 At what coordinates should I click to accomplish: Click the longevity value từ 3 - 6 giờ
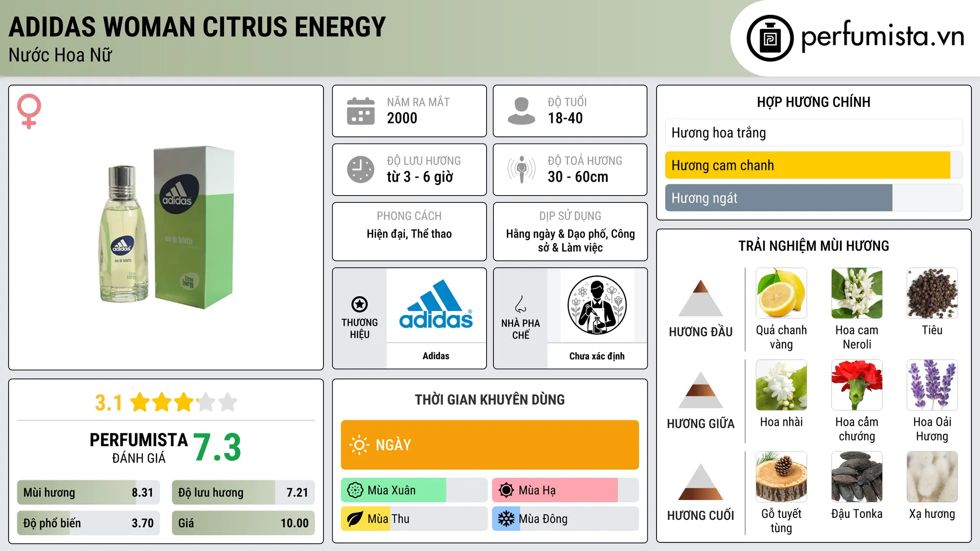(420, 177)
